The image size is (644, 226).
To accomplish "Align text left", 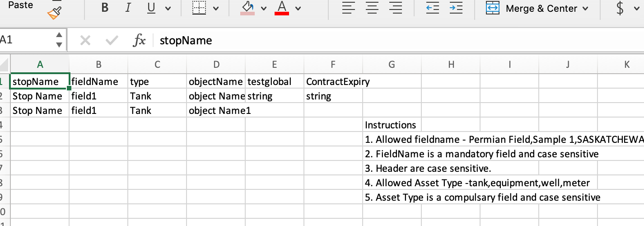I will tap(348, 8).
